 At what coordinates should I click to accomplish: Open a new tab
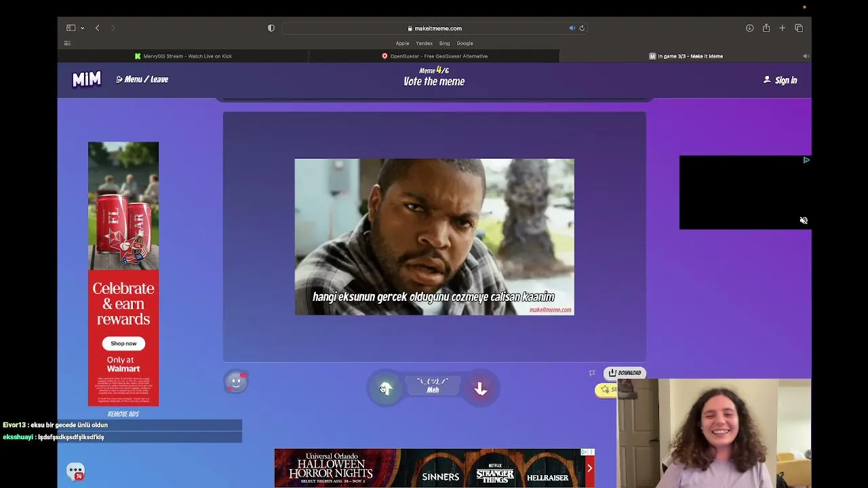[782, 28]
